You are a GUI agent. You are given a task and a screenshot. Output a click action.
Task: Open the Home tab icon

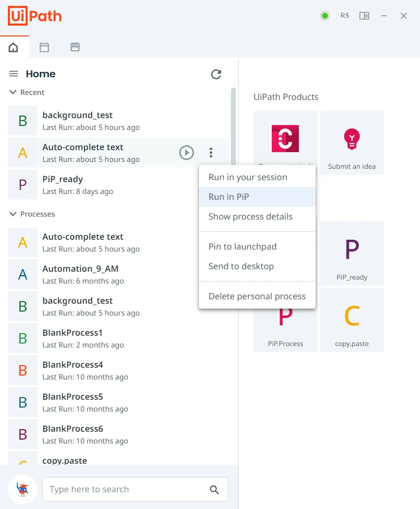click(13, 47)
